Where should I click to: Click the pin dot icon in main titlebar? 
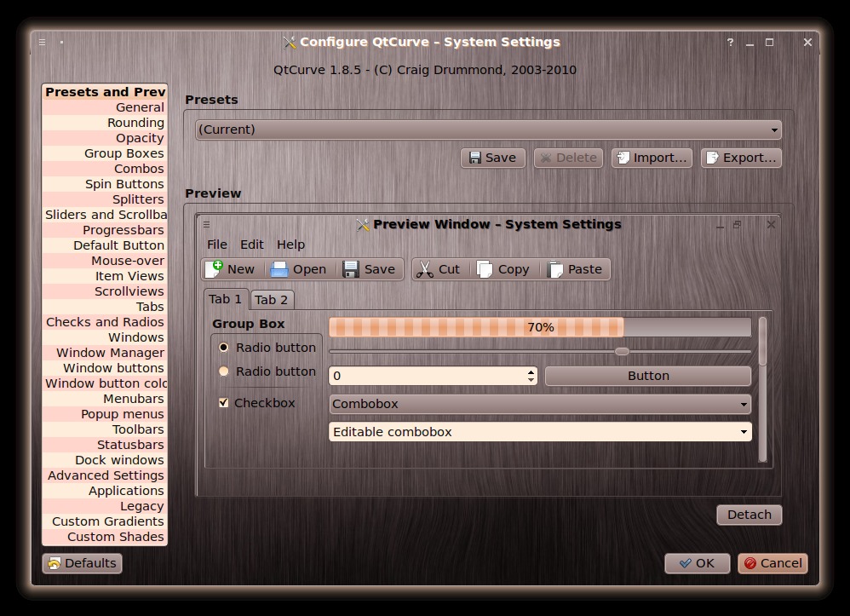tap(62, 42)
